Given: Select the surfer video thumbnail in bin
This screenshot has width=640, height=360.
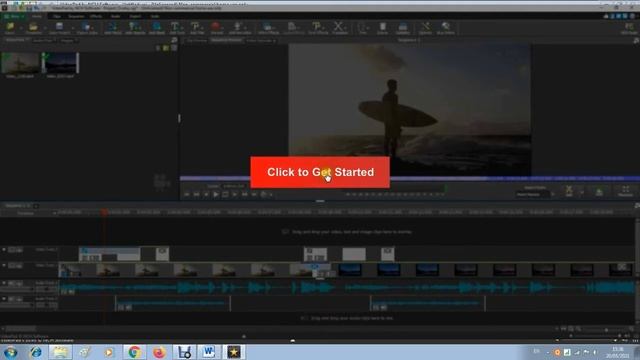Looking at the screenshot, I should coord(20,64).
